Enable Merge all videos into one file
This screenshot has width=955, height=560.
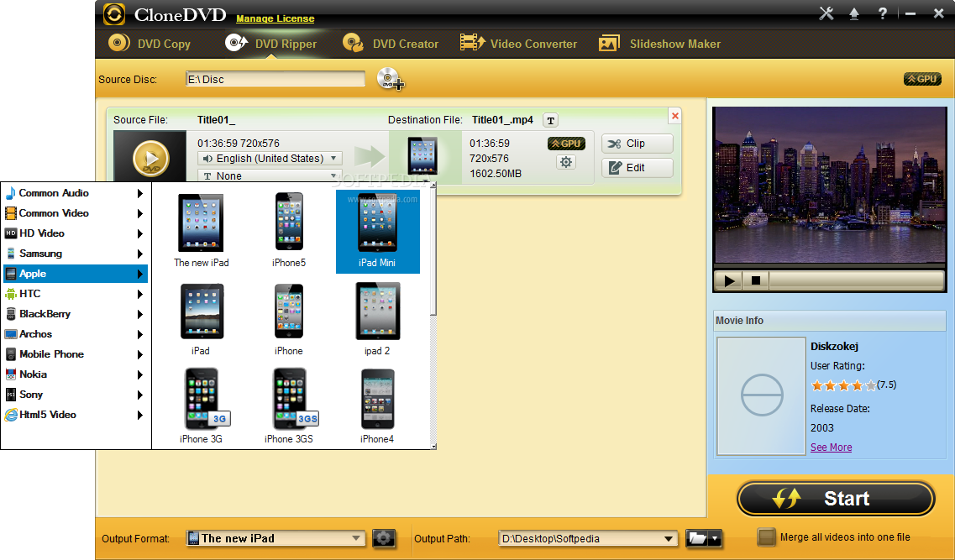coord(766,536)
